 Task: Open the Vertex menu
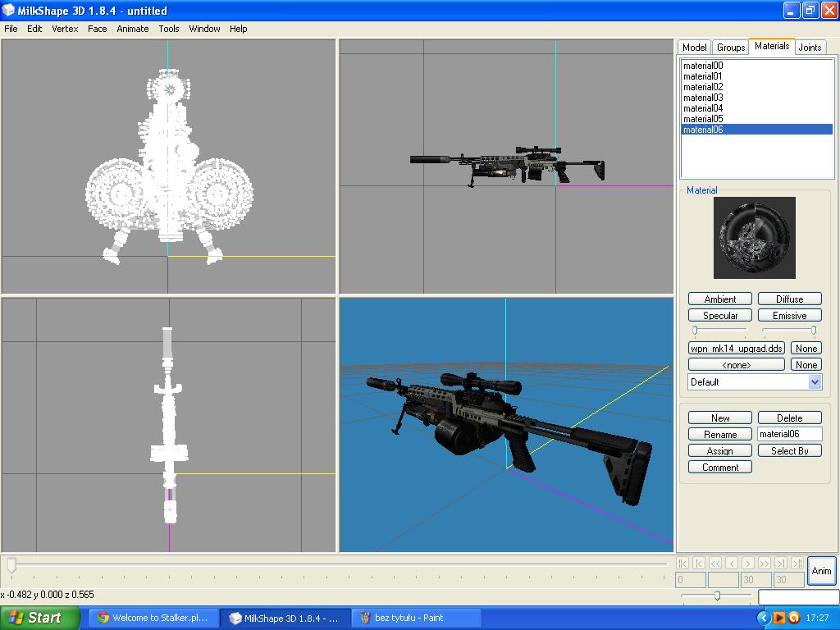point(65,29)
